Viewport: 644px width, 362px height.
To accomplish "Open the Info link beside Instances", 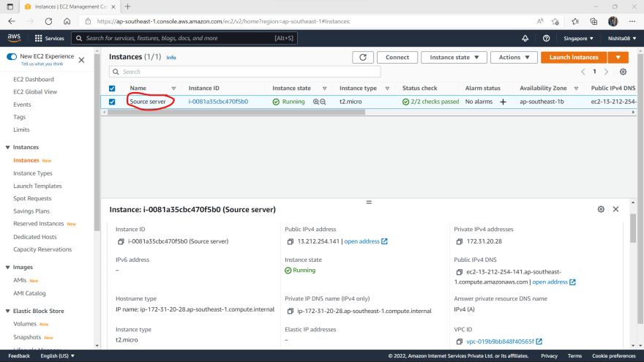I will click(x=171, y=58).
